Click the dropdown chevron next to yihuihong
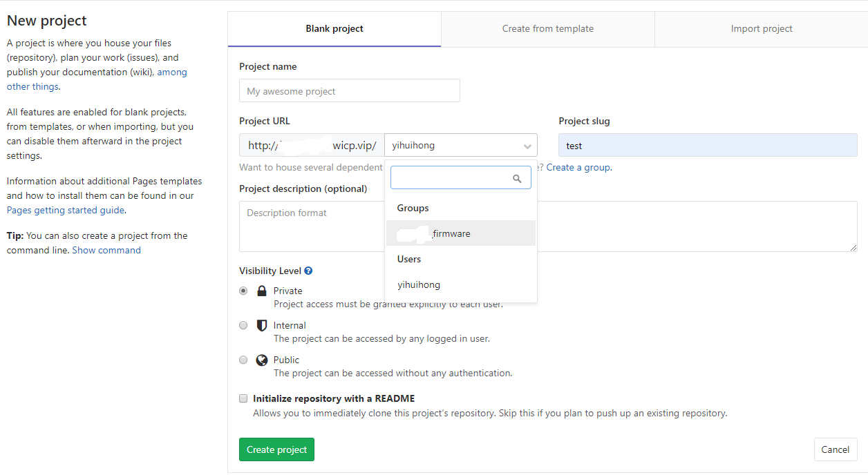This screenshot has height=475, width=868. 529,145
